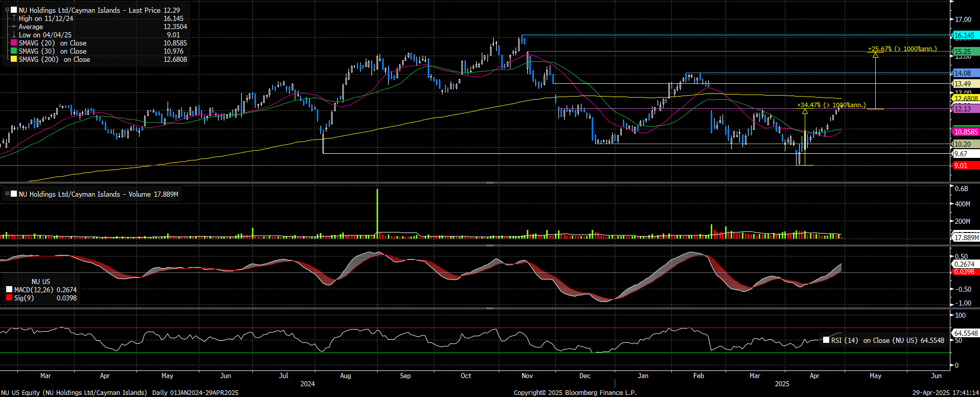Click the red Sig(9) swatch

coord(9,298)
